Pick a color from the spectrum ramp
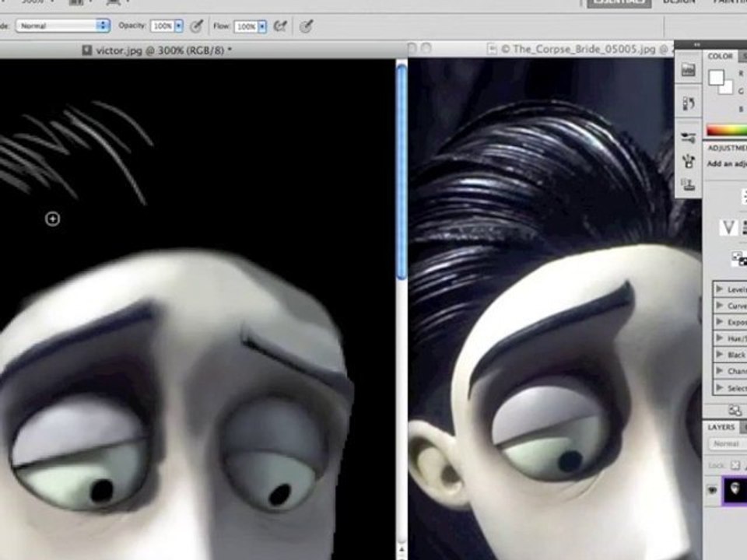Image resolution: width=747 pixels, height=560 pixels. coord(727,130)
